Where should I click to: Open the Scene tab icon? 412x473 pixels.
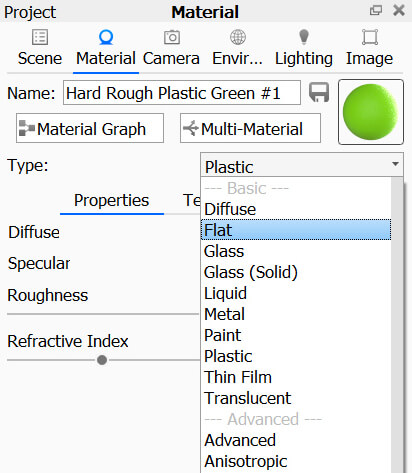40,37
